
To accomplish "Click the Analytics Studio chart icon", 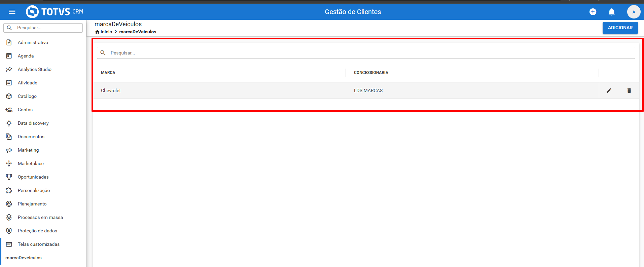I will [9, 69].
